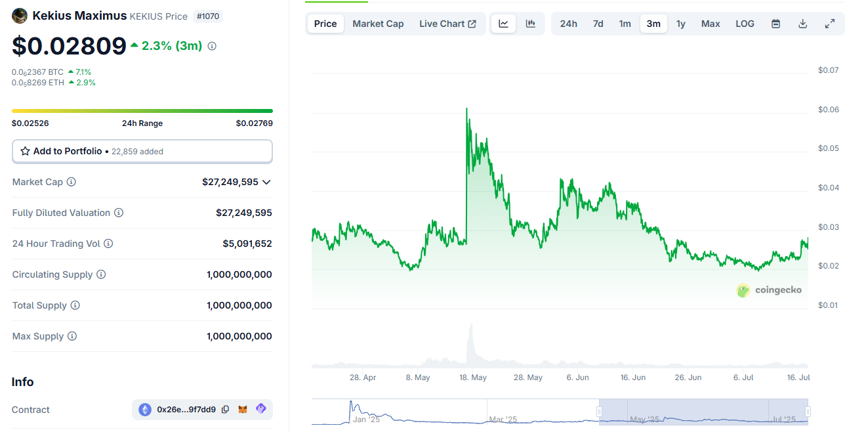Click the timeline range slider handle
The image size is (868, 432).
pyautogui.click(x=598, y=411)
